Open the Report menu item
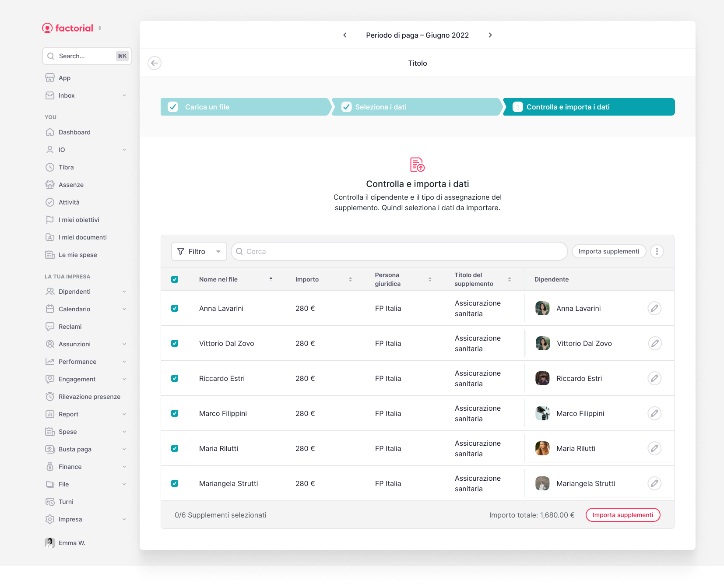The height and width of the screenshot is (588, 724). tap(87, 414)
